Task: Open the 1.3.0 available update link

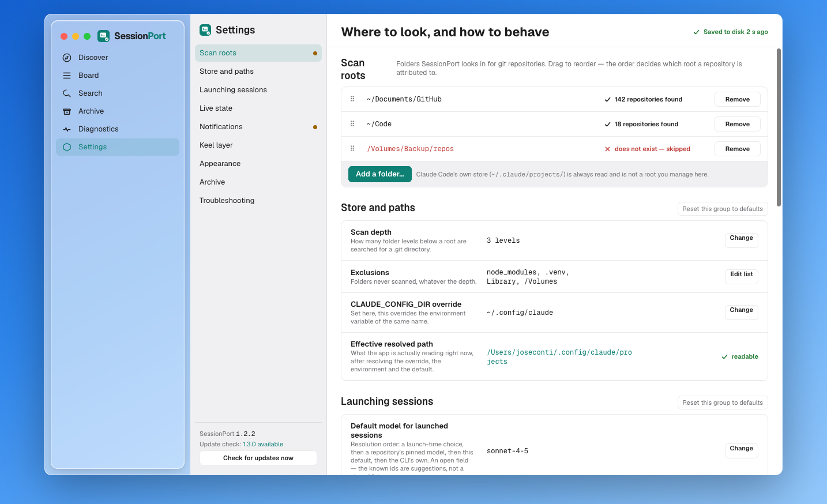Action: pyautogui.click(x=263, y=445)
